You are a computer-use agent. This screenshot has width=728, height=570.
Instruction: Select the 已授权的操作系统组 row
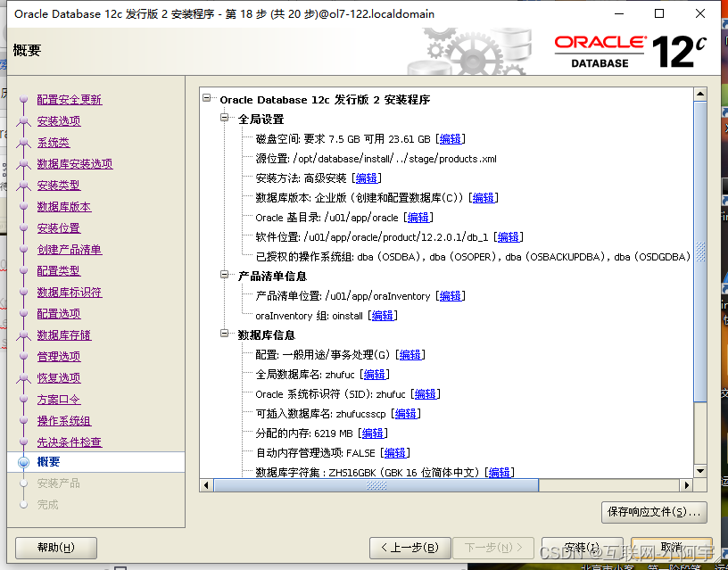point(473,257)
